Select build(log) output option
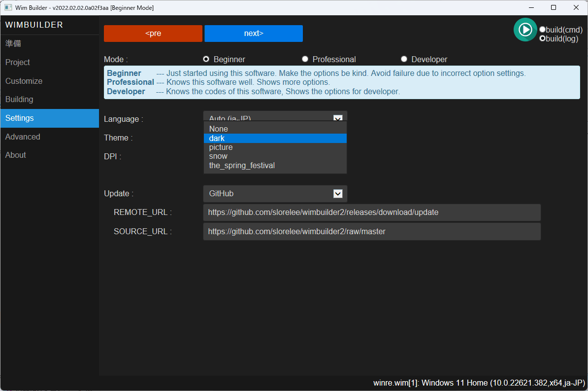The image size is (588, 391). coord(542,38)
